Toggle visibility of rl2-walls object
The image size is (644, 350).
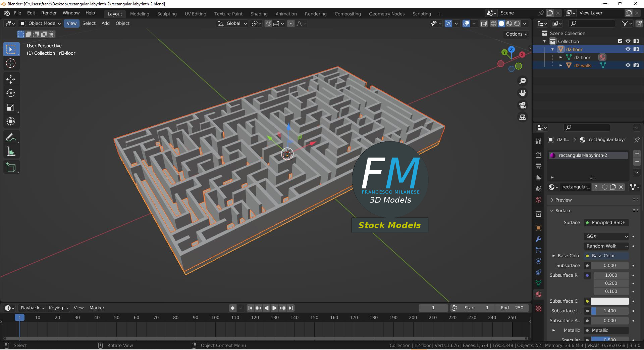[628, 65]
